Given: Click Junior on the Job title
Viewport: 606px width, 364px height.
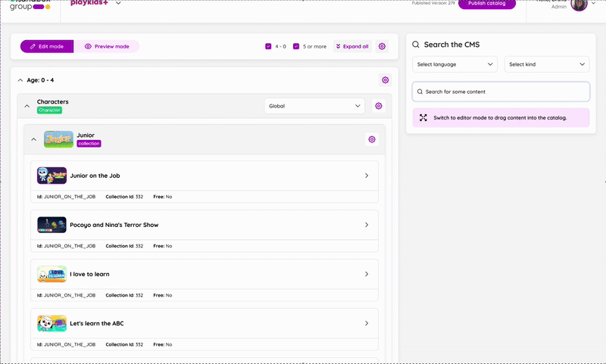Looking at the screenshot, I should pyautogui.click(x=95, y=176).
